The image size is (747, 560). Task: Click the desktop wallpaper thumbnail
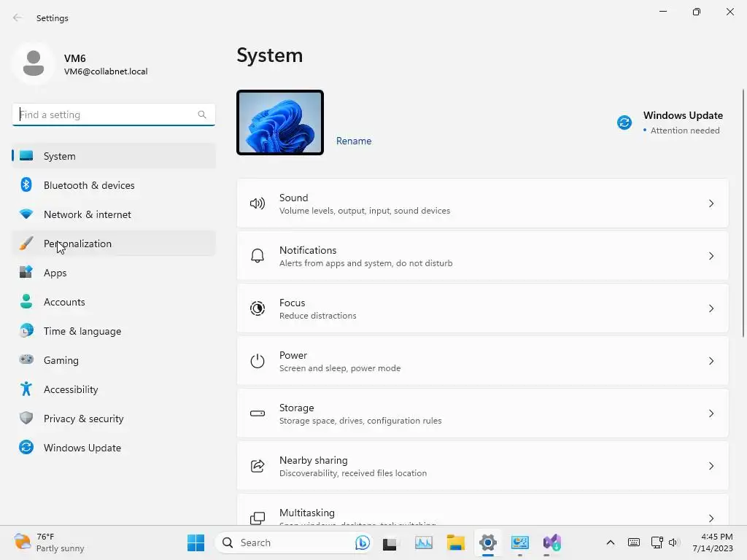click(x=280, y=122)
